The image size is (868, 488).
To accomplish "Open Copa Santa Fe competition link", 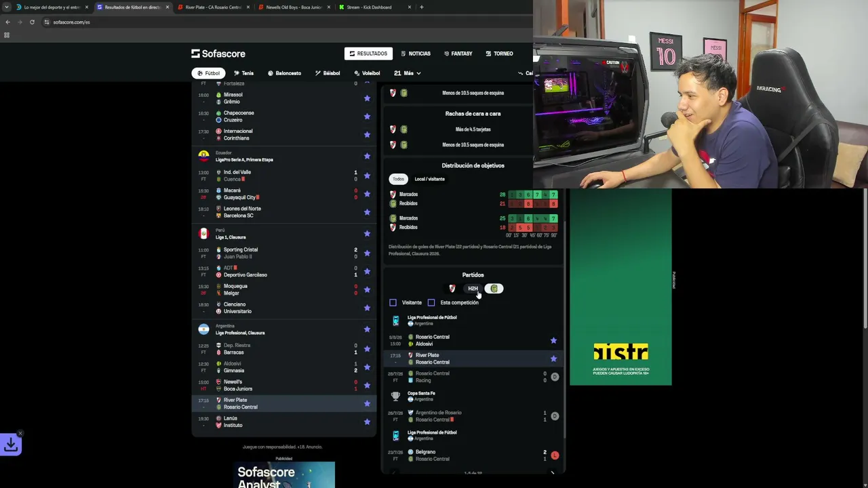I will [421, 394].
